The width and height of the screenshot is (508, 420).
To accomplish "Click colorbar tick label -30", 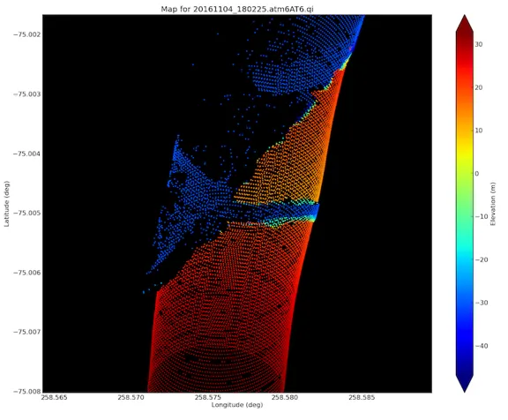I will 482,303.
